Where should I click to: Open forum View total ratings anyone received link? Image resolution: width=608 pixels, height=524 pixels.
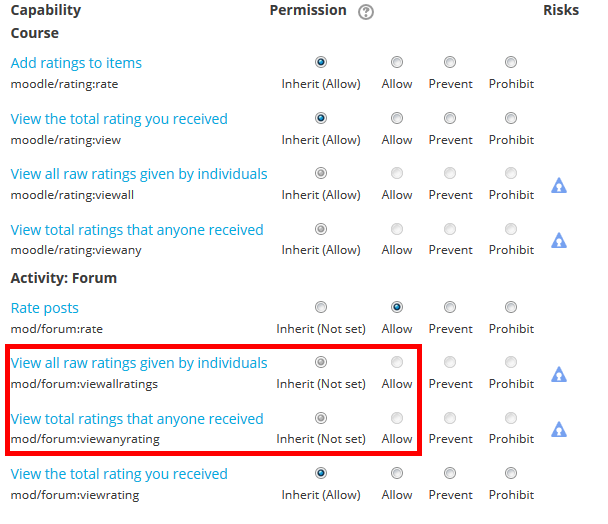click(137, 419)
